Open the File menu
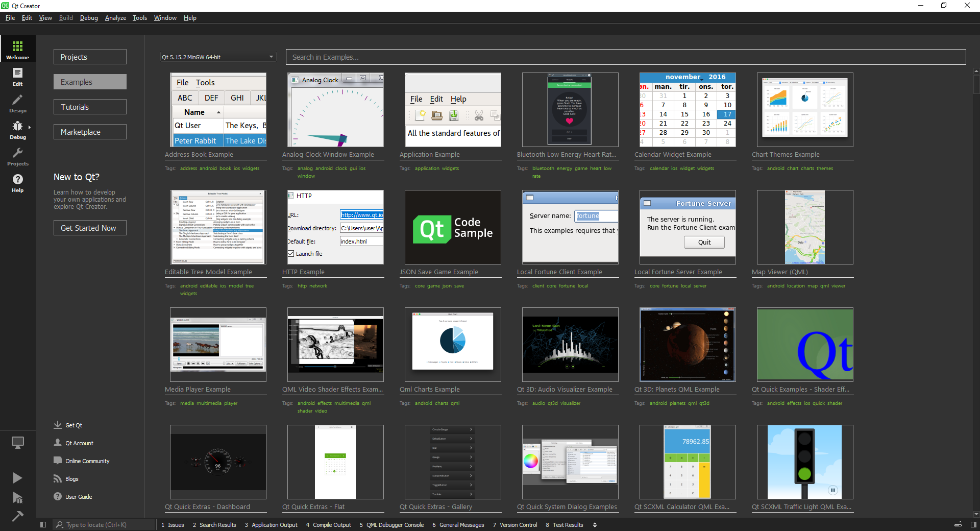 coord(10,18)
